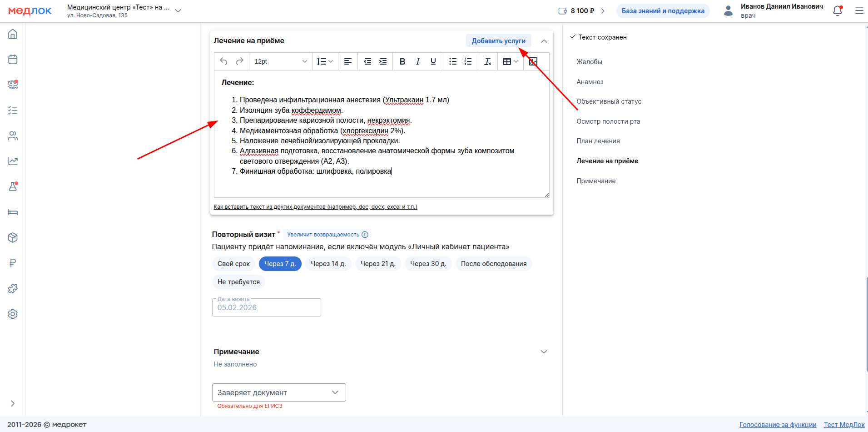Select the 'Через 14 д.' option
This screenshot has height=432, width=868.
[x=328, y=264]
